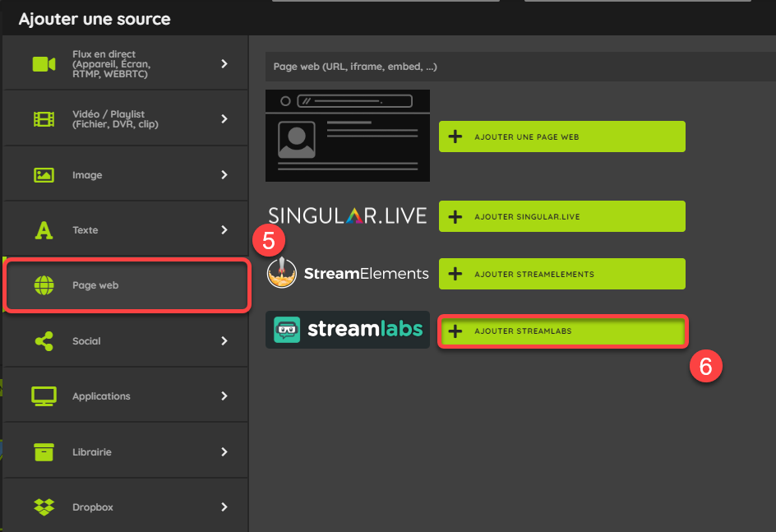Click the Streamlabs robot face logo
Viewport: 776px width, 532px height.
click(287, 330)
